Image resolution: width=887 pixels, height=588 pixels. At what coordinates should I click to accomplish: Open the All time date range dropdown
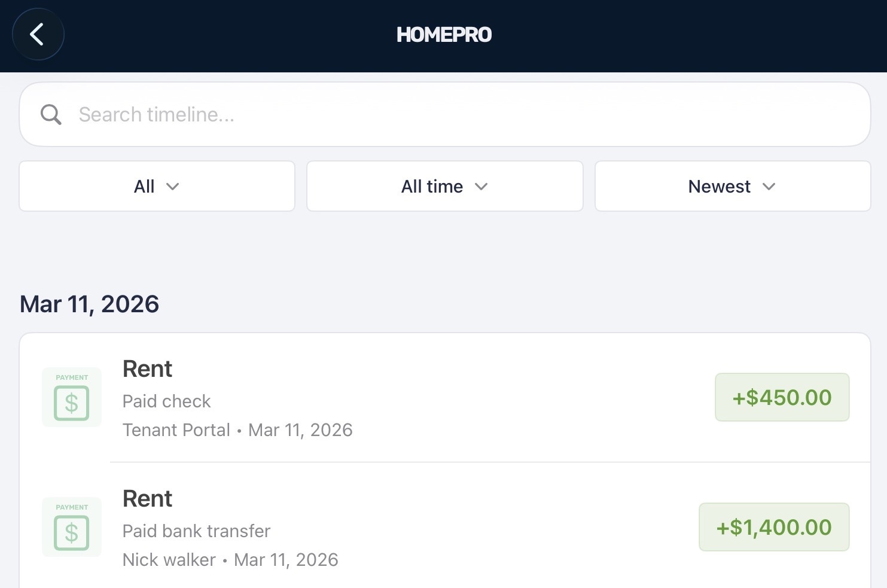[444, 186]
